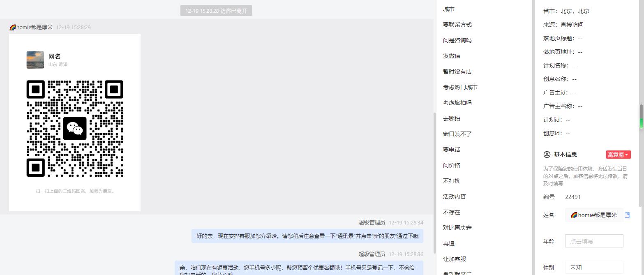Click 超级管理员 label at 15:28:34
Screen dimensions: 644x275
coord(372,222)
